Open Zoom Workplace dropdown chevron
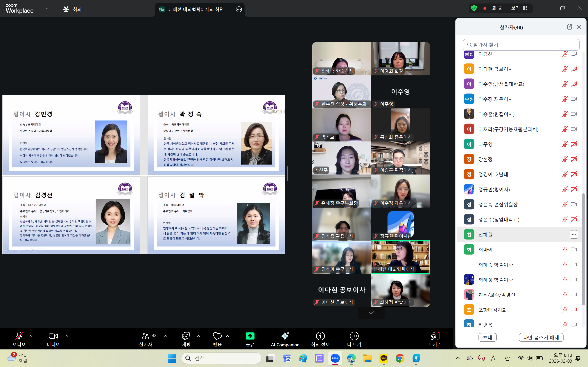Image resolution: width=588 pixels, height=367 pixels. click(x=47, y=9)
